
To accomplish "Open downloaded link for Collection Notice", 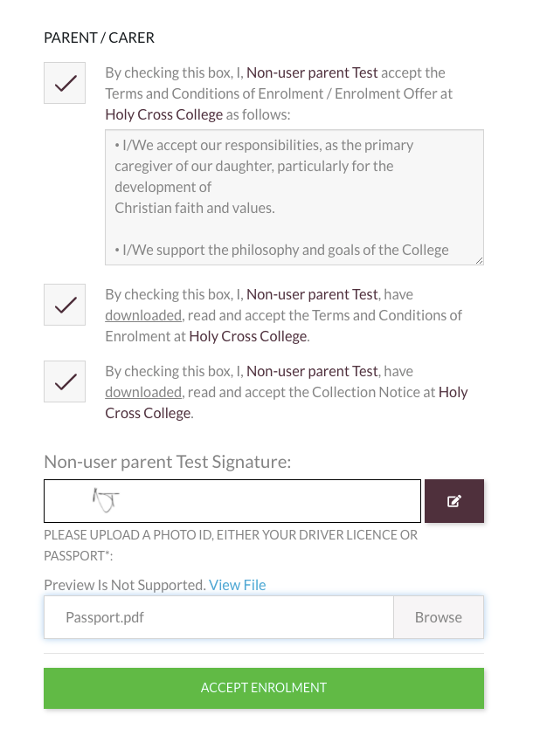I will click(143, 392).
